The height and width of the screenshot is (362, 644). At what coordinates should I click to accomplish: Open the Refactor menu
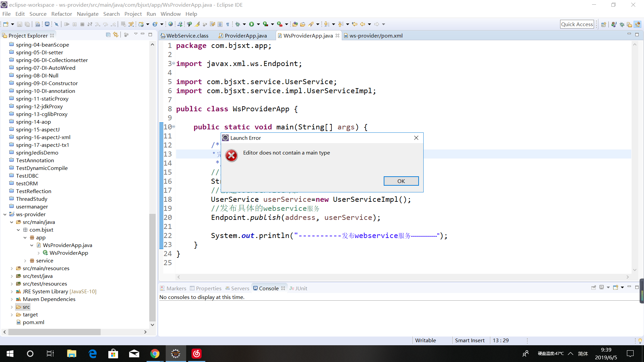tap(62, 14)
